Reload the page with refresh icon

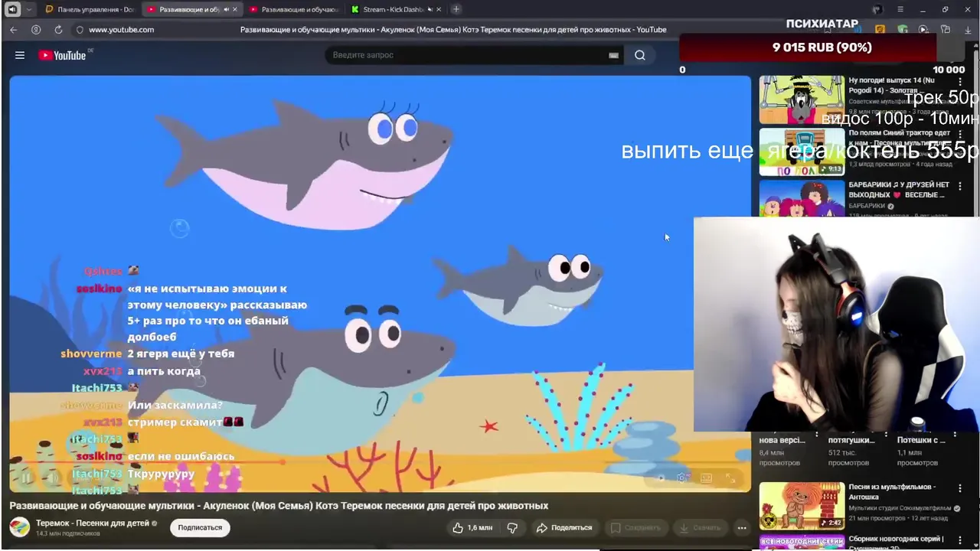click(x=58, y=30)
